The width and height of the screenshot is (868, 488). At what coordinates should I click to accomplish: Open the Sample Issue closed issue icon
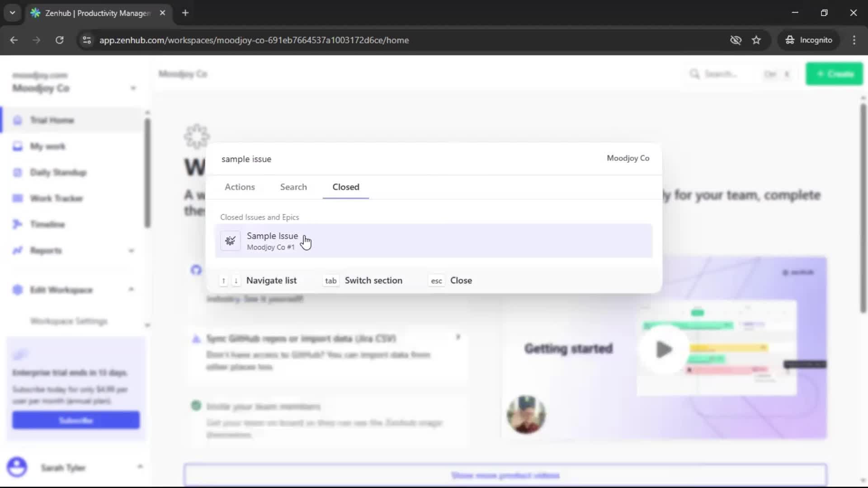point(230,241)
